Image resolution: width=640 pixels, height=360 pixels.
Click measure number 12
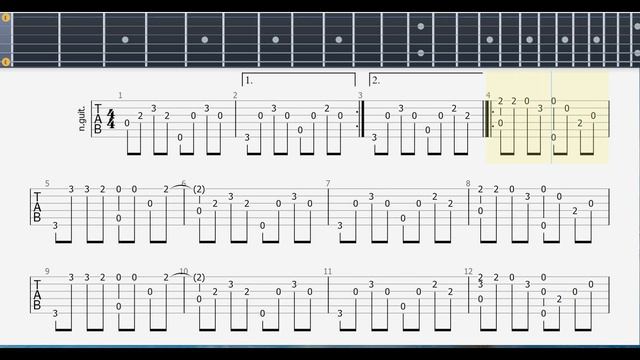click(x=468, y=271)
